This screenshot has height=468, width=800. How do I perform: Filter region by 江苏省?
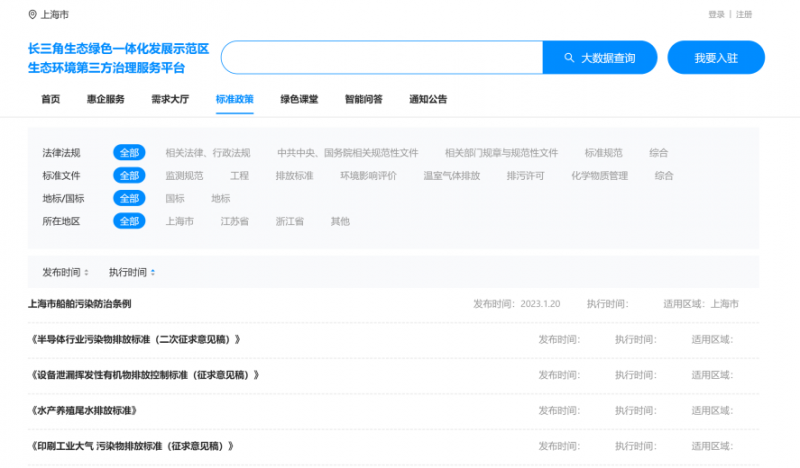234,221
